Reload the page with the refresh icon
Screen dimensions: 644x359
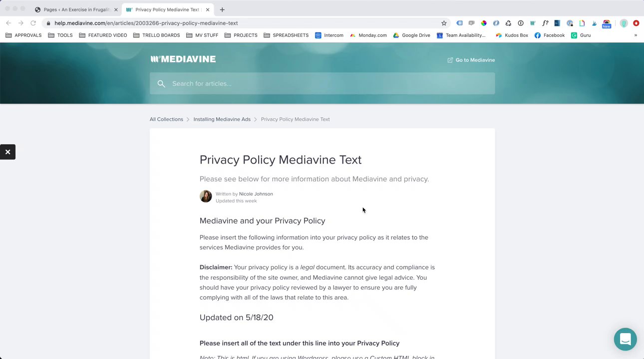tap(33, 23)
